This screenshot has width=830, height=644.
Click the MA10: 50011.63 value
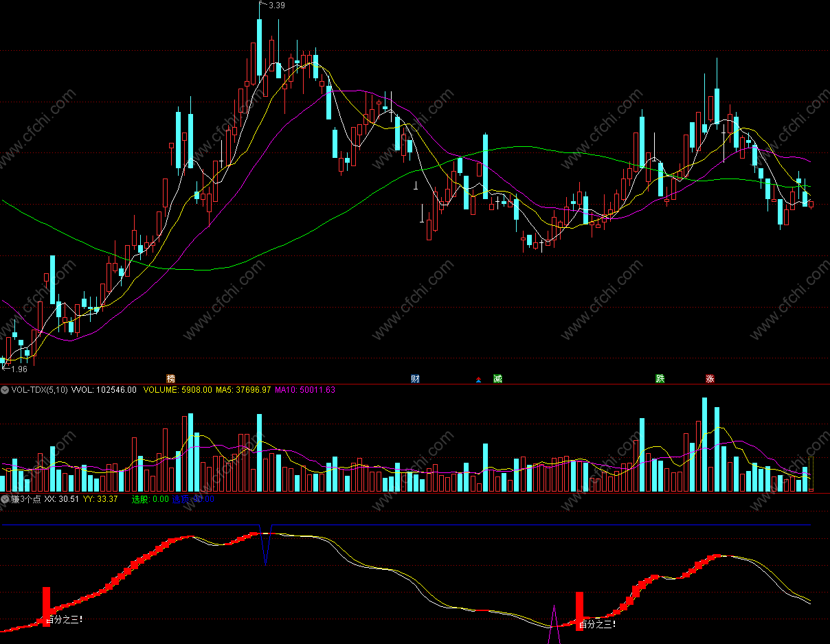pyautogui.click(x=305, y=390)
